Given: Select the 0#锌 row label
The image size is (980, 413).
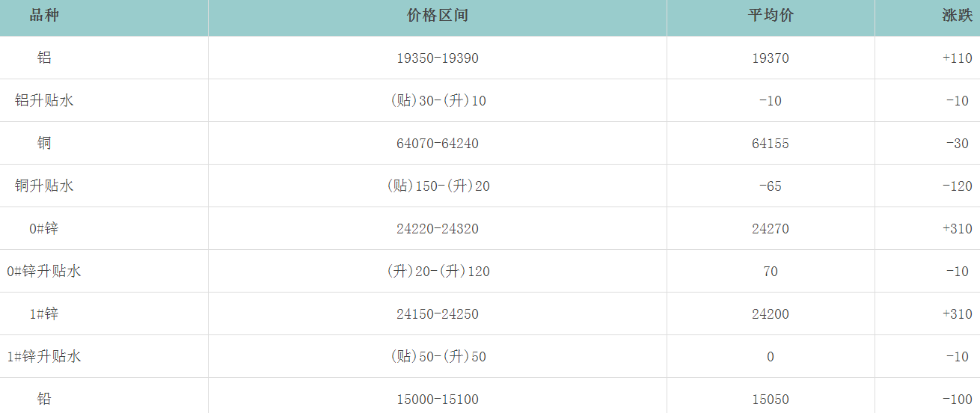Looking at the screenshot, I should [44, 228].
